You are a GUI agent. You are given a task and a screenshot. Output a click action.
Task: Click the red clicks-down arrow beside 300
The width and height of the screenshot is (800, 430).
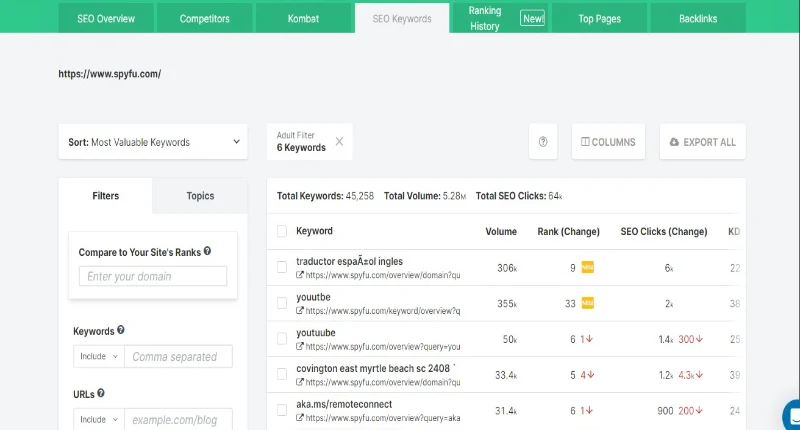pyautogui.click(x=699, y=339)
